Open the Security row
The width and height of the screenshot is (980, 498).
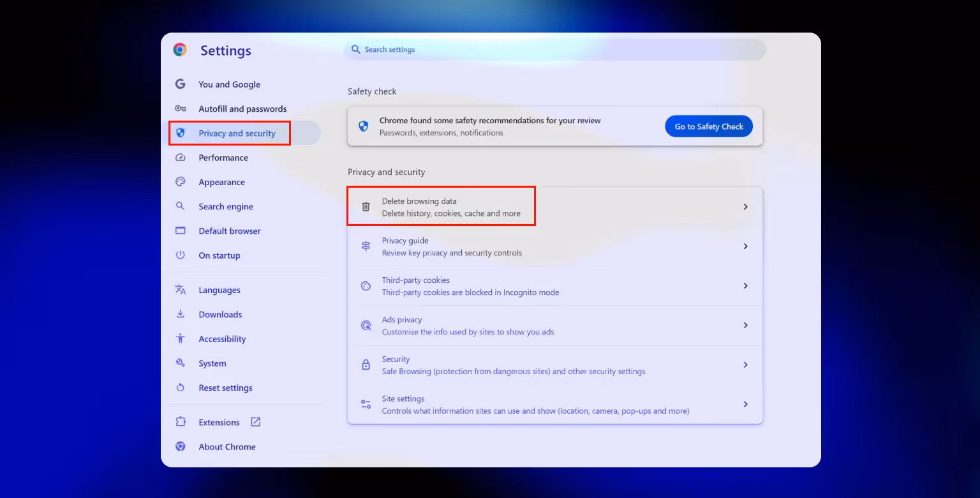click(x=555, y=365)
